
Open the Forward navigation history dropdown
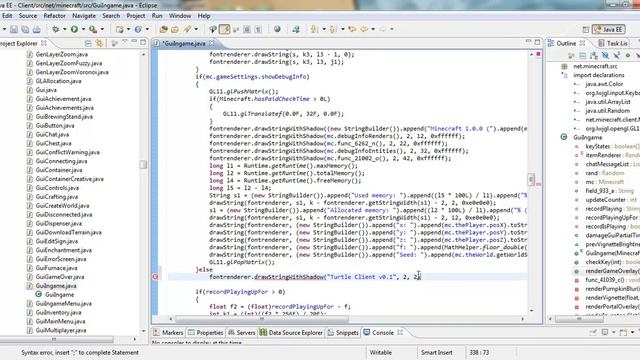391,29
